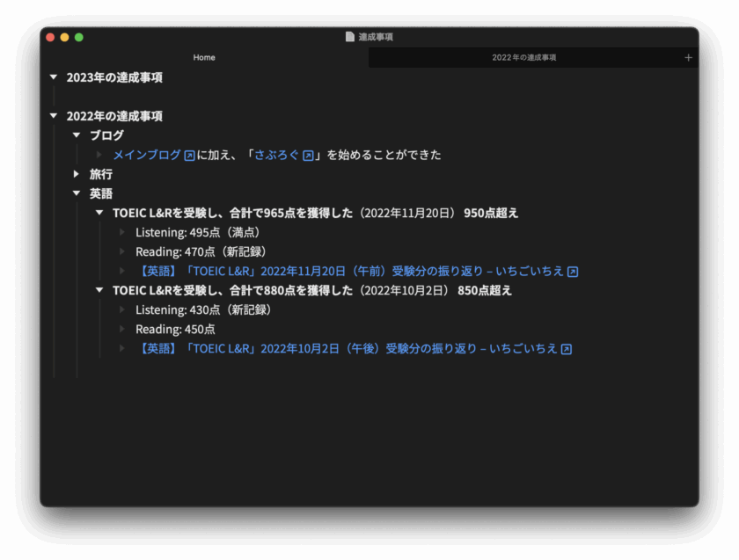Image resolution: width=739 pixels, height=560 pixels.
Task: Collapse the TOEIC 965点 entry
Action: (99, 213)
